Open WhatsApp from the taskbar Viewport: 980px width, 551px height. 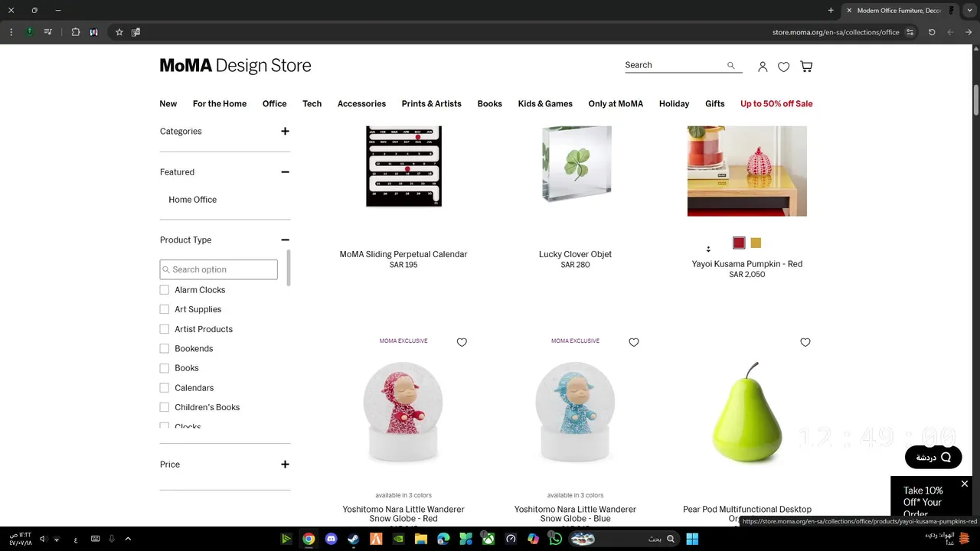556,539
